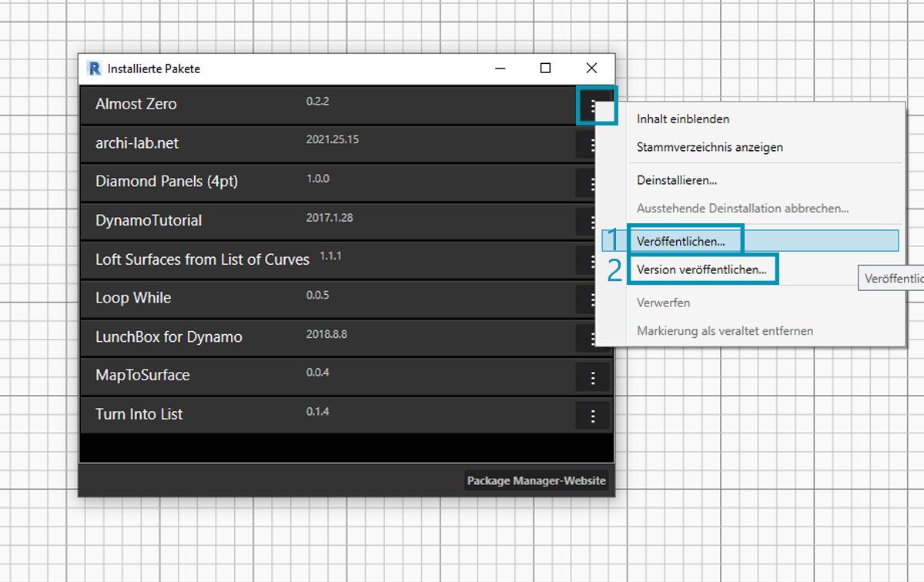Close the Installierte Pakete window
The image size is (924, 582).
point(591,69)
